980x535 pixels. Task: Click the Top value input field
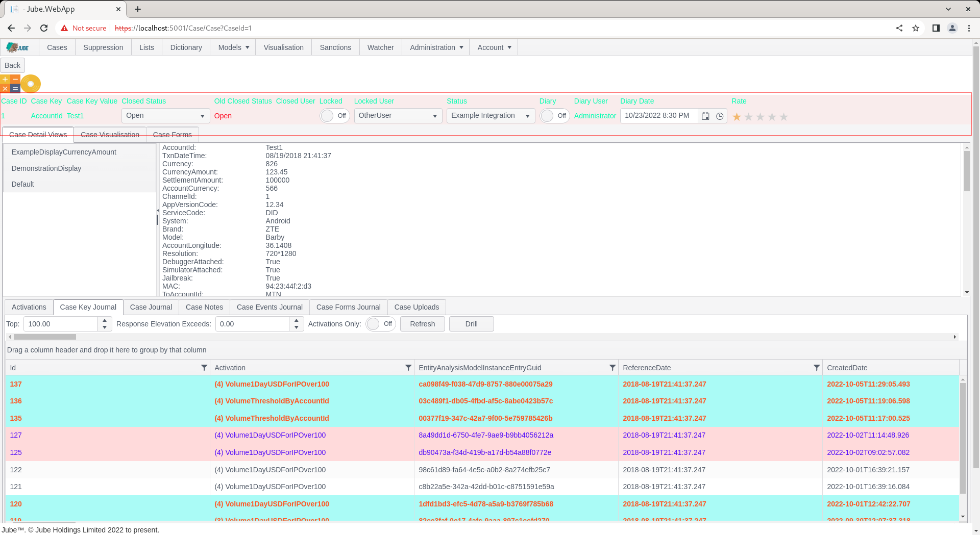point(60,324)
